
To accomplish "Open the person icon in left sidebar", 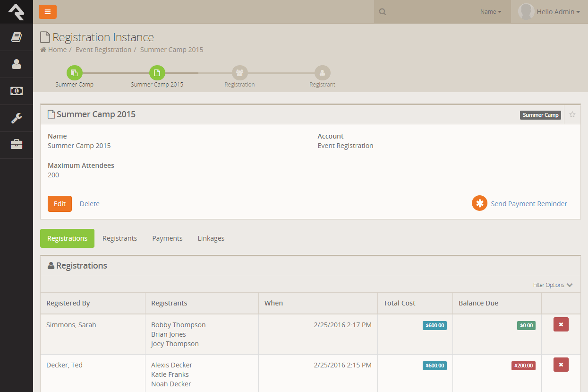I will point(17,64).
